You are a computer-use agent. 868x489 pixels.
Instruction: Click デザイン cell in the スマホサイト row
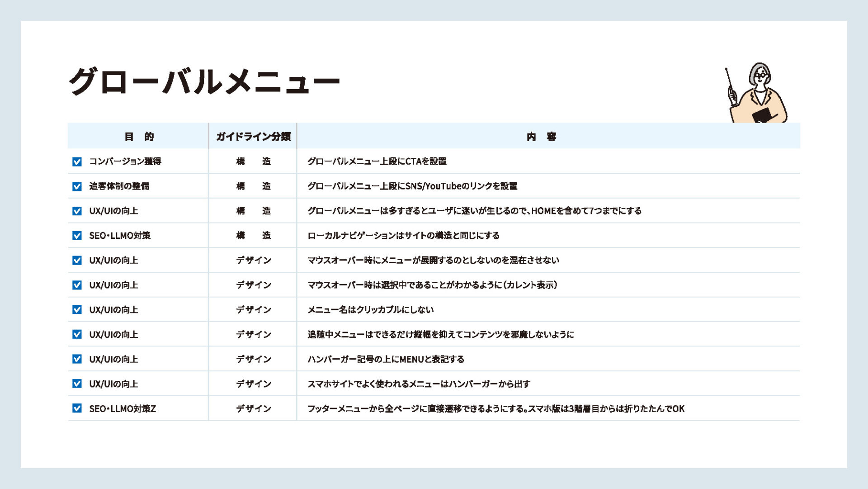click(x=253, y=384)
